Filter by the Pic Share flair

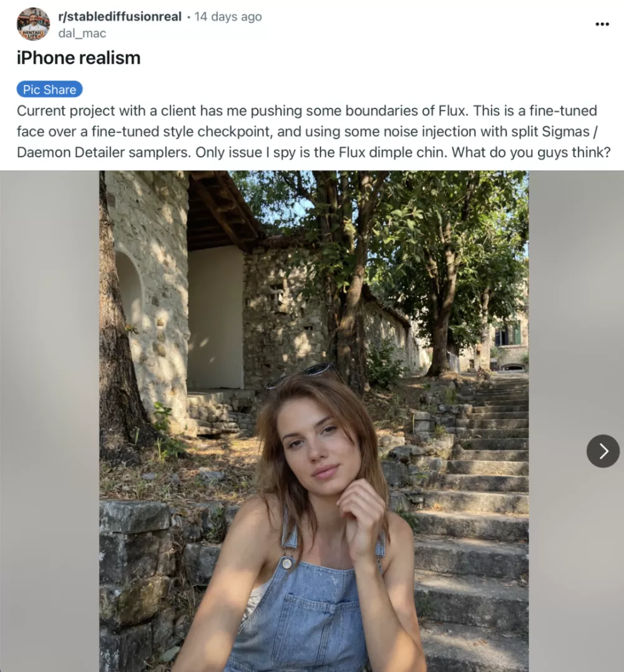click(x=49, y=89)
